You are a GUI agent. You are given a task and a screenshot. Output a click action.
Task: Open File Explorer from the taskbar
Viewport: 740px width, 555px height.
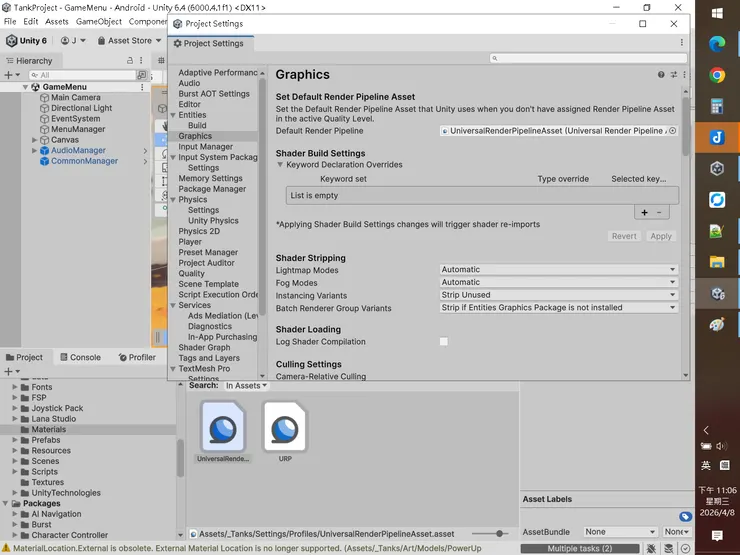[x=717, y=262]
